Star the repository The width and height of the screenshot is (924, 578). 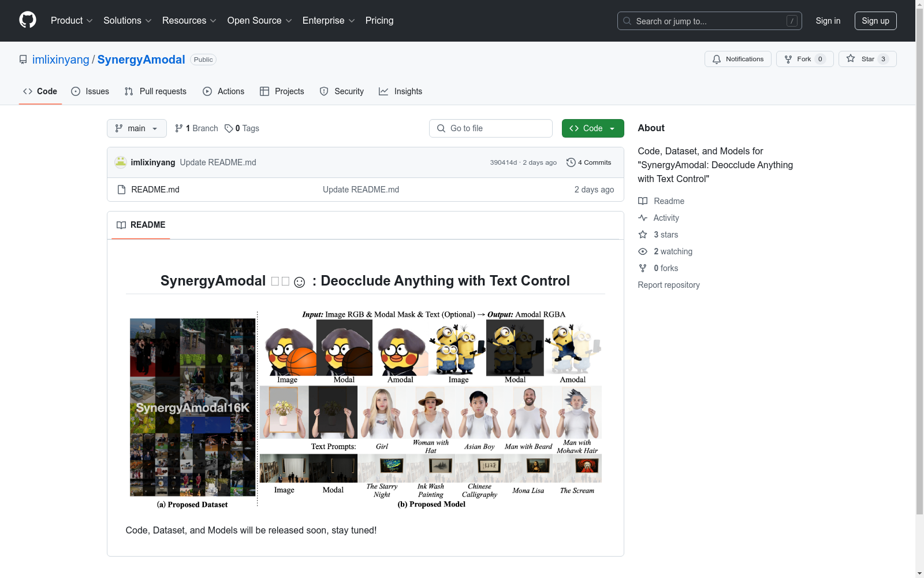point(867,59)
